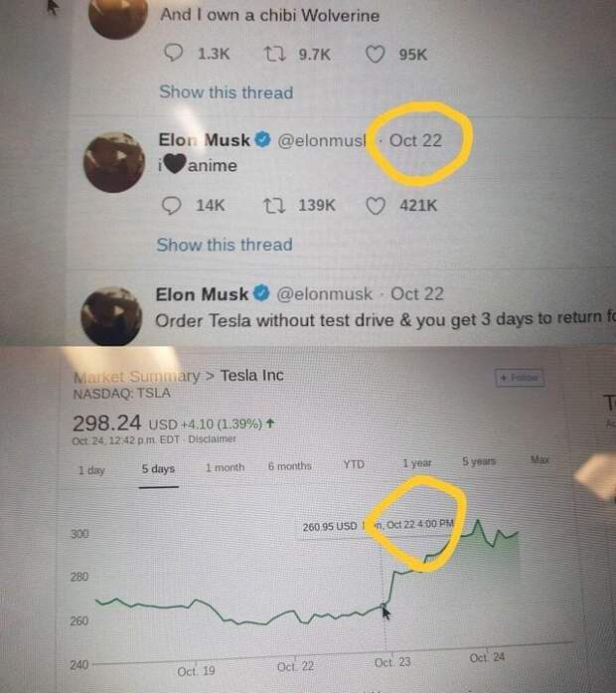Viewport: 616px width, 693px height.
Task: Click 'Show this thread' under Wolverine tweet
Action: point(226,92)
